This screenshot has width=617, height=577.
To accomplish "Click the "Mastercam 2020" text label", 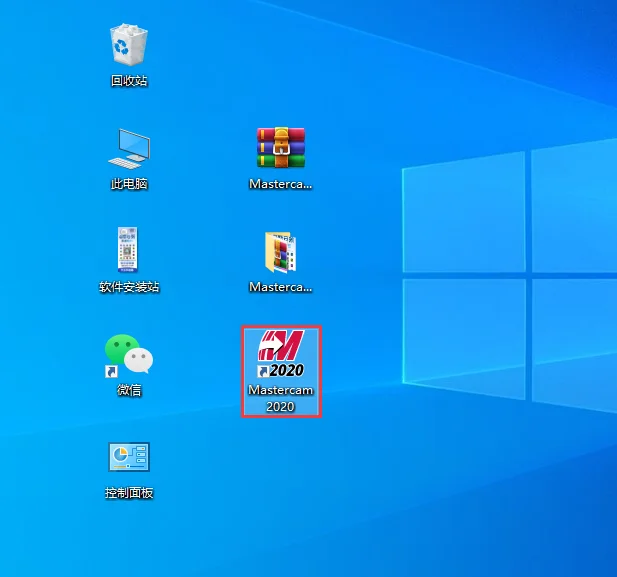I will click(x=281, y=398).
